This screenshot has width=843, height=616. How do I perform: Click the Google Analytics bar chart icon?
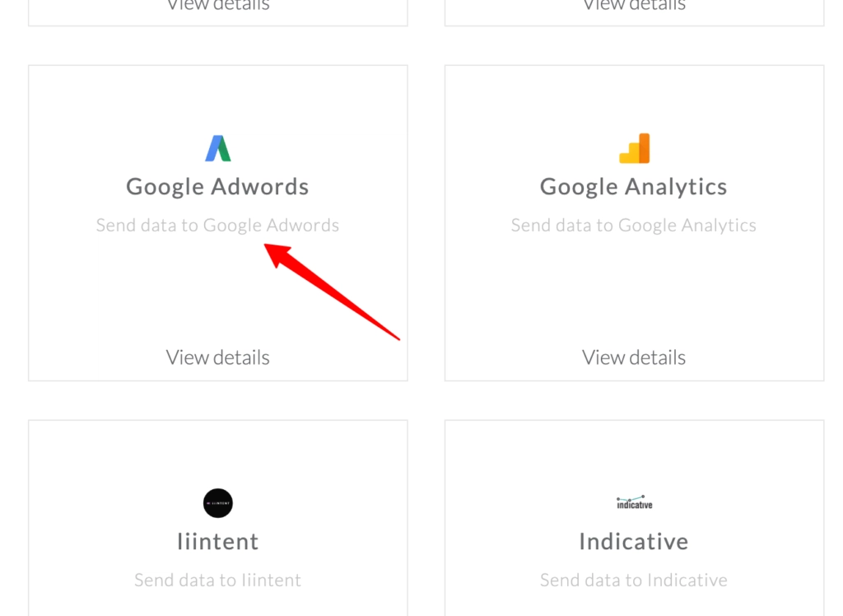pyautogui.click(x=633, y=147)
